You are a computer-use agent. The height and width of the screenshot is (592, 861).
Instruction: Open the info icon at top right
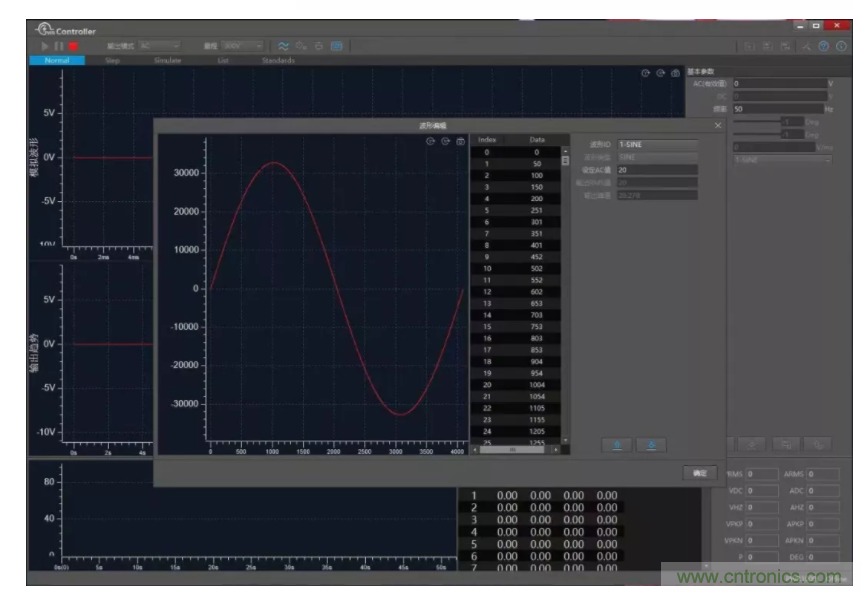point(841,46)
